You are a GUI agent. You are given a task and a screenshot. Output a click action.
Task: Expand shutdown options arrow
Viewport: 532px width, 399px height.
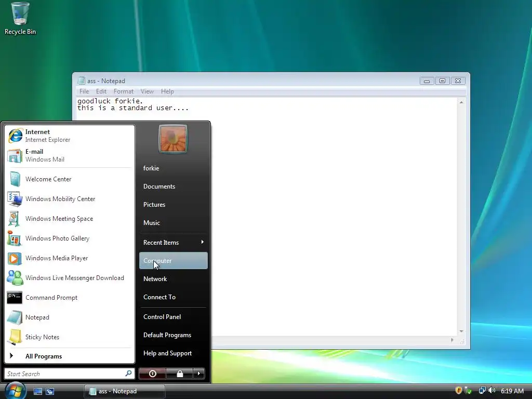tap(199, 374)
